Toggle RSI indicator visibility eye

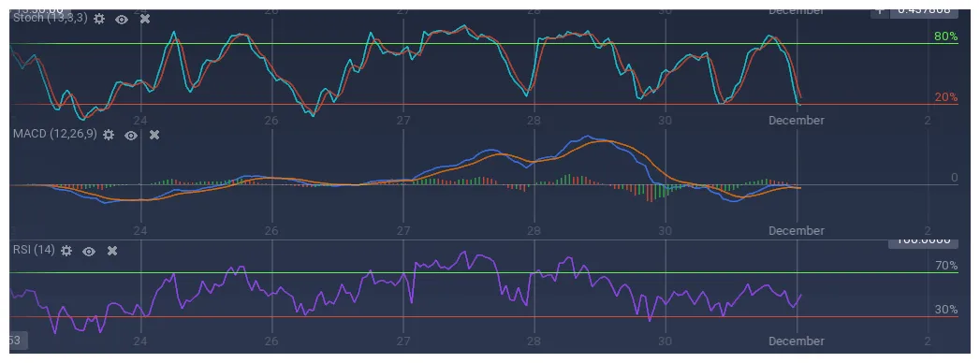(x=89, y=251)
